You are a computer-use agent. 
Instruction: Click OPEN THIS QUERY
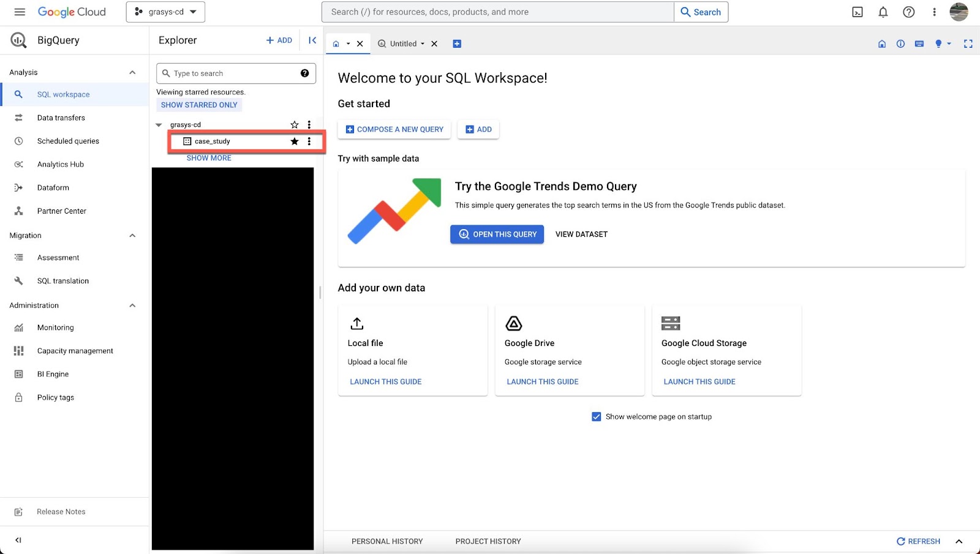(497, 234)
